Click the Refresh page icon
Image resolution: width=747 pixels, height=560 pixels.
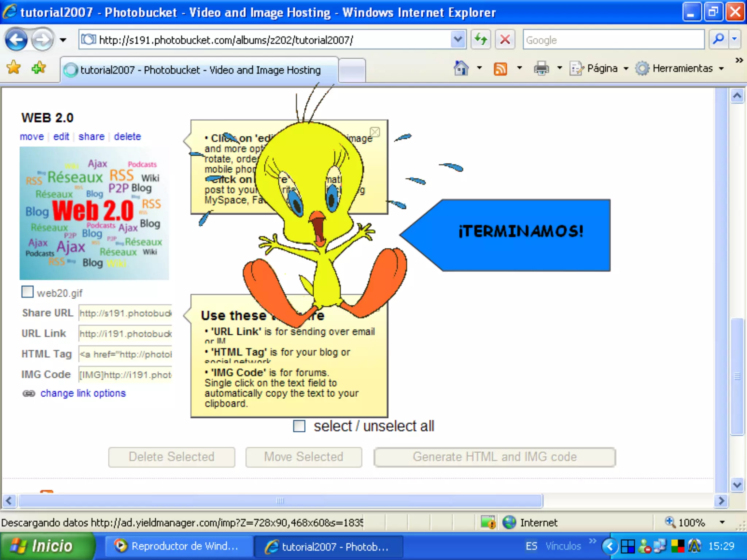pos(481,39)
